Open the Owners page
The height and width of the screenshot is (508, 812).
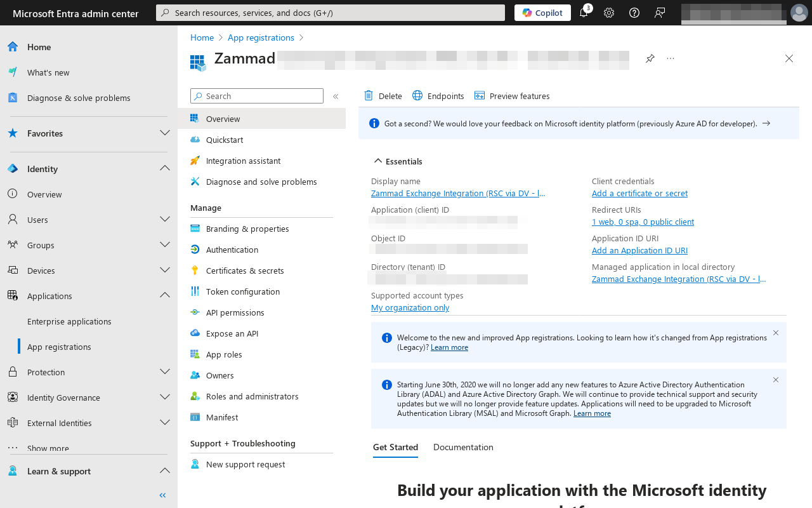(261, 375)
